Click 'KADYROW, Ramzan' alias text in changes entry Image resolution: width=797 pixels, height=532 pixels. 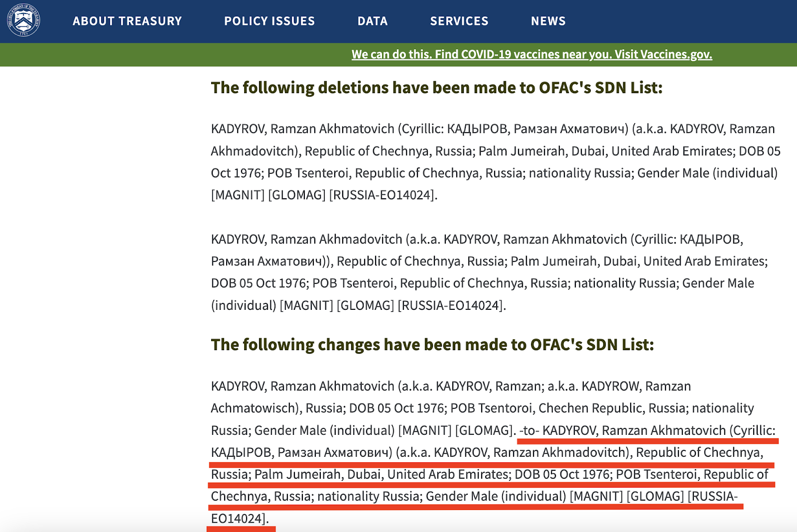point(636,386)
